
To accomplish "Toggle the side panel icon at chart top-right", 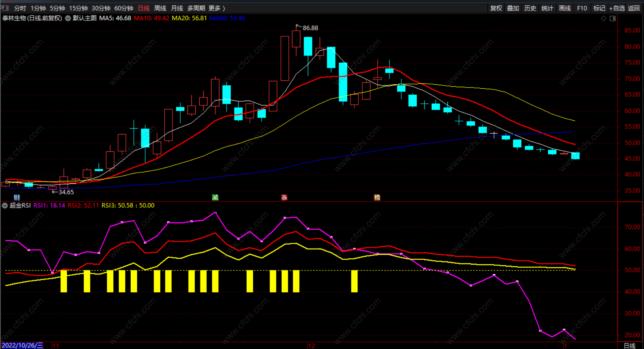I will (x=612, y=19).
